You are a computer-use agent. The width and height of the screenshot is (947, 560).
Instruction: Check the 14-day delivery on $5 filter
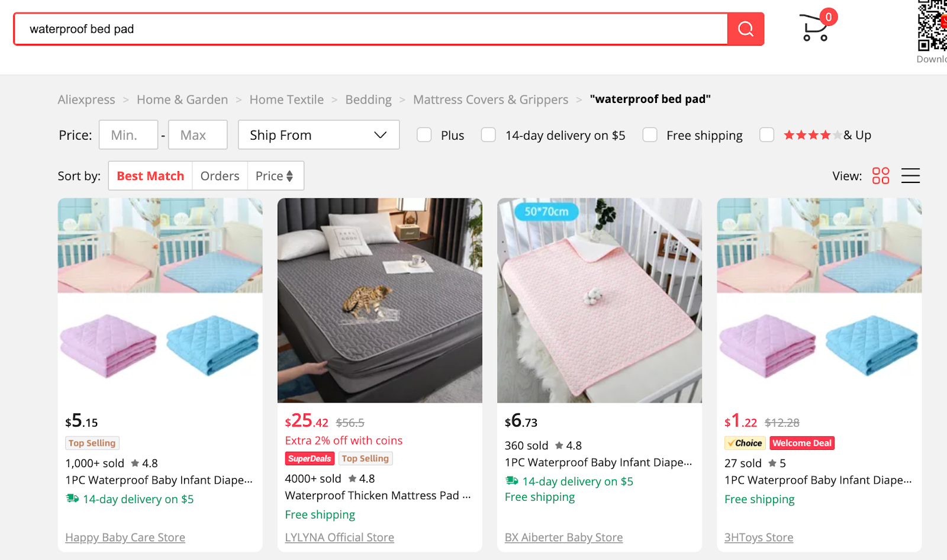point(488,135)
